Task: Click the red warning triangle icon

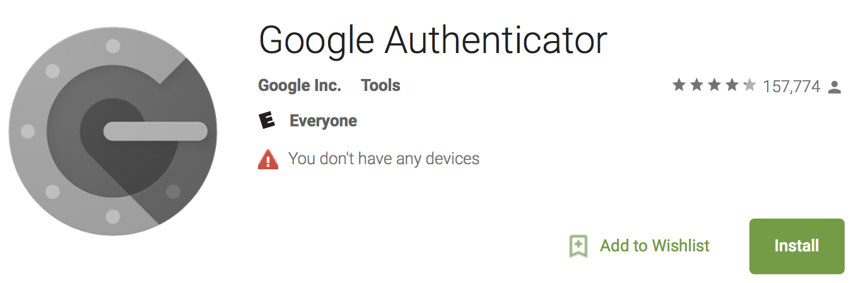Action: [x=268, y=159]
